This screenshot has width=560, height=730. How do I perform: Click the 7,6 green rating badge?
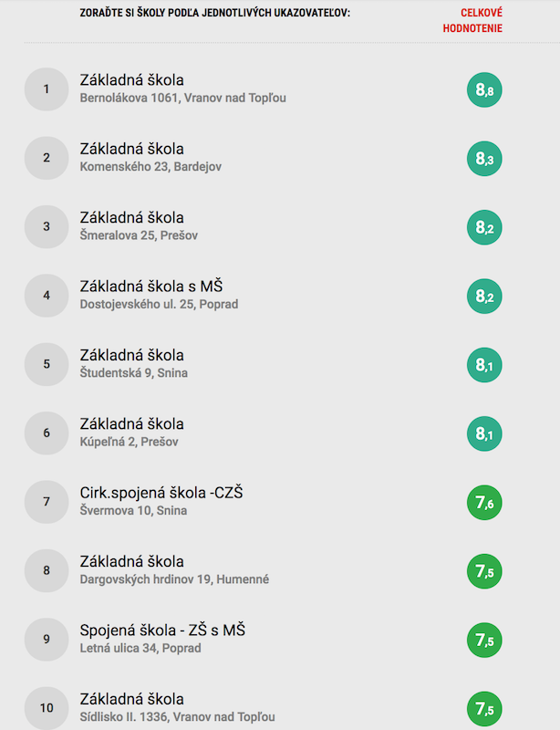click(x=484, y=503)
